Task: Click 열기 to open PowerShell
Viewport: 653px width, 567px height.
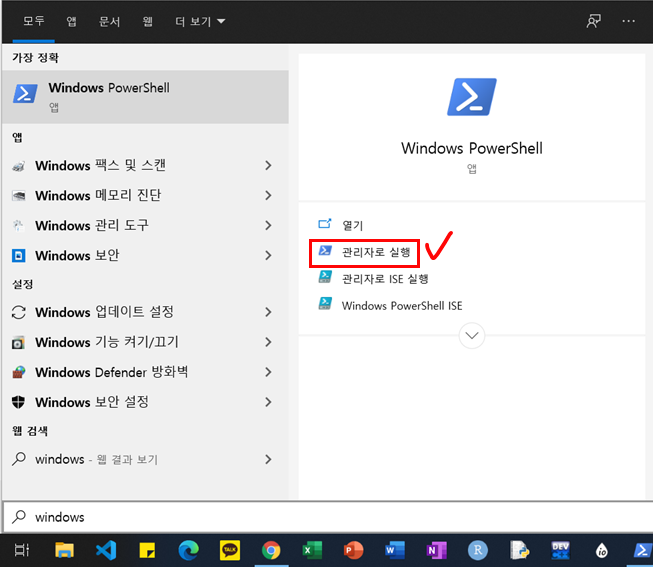Action: tap(352, 225)
